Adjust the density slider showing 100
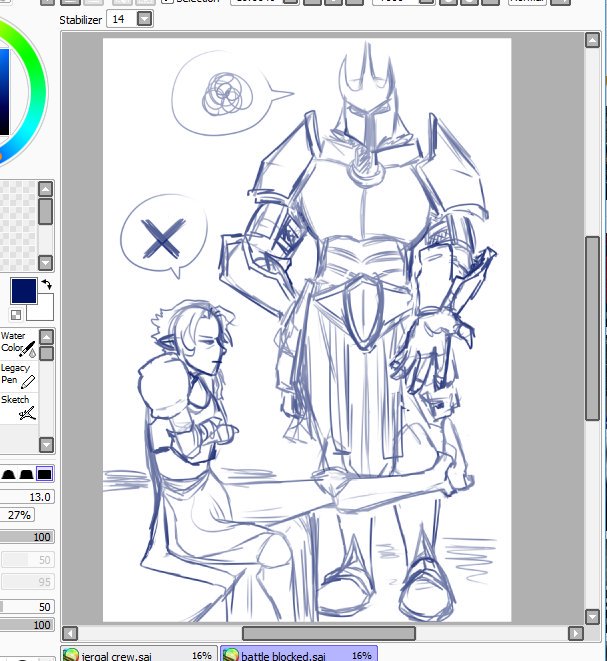This screenshot has height=661, width=607. (27, 537)
